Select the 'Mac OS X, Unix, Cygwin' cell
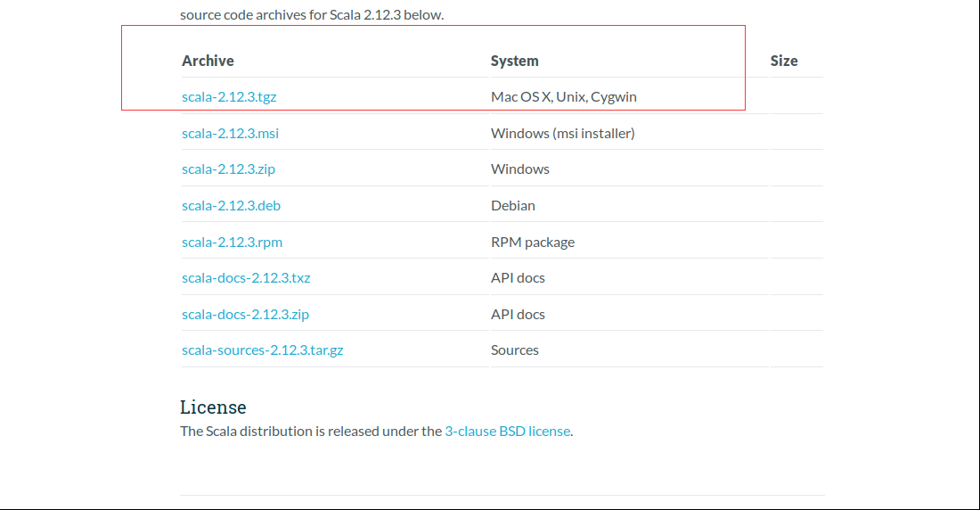 click(x=564, y=96)
